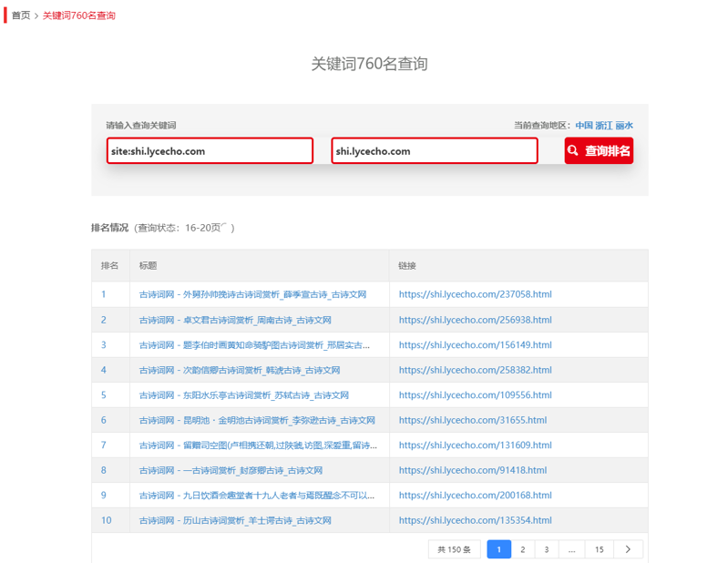Select the 浙江 region link

604,126
